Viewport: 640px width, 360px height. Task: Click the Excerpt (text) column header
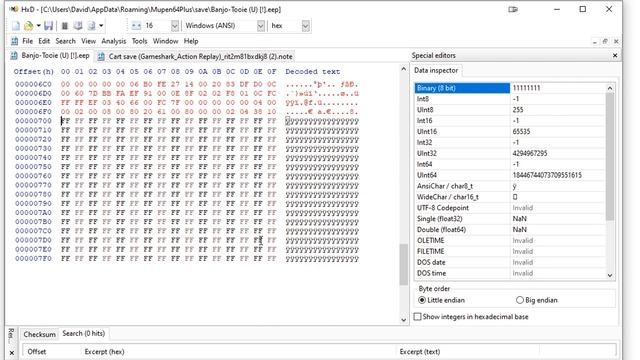click(x=467, y=351)
